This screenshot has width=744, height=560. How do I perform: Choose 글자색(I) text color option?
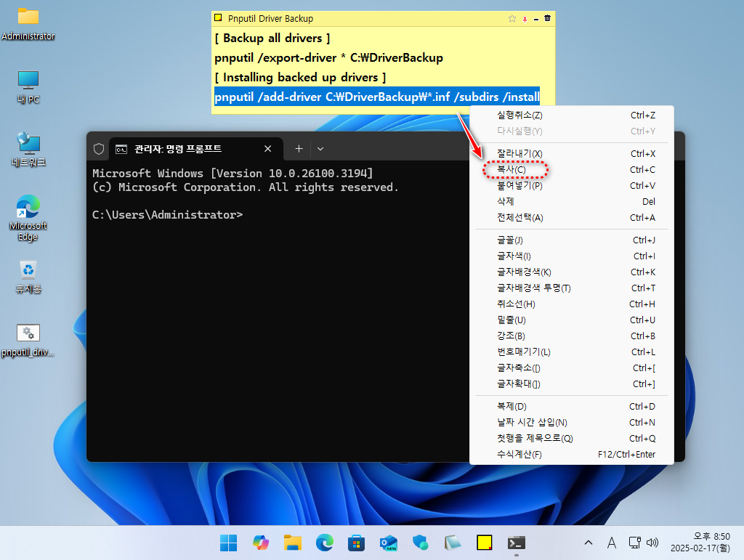571,256
